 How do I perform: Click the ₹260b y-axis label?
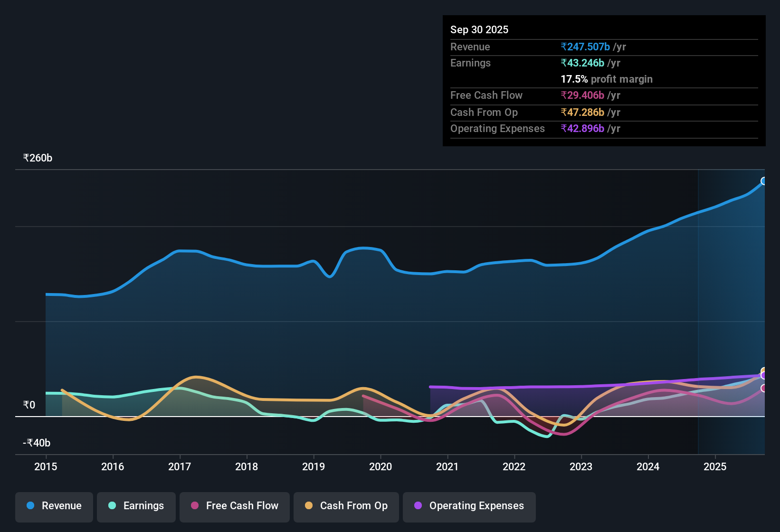[x=38, y=158]
